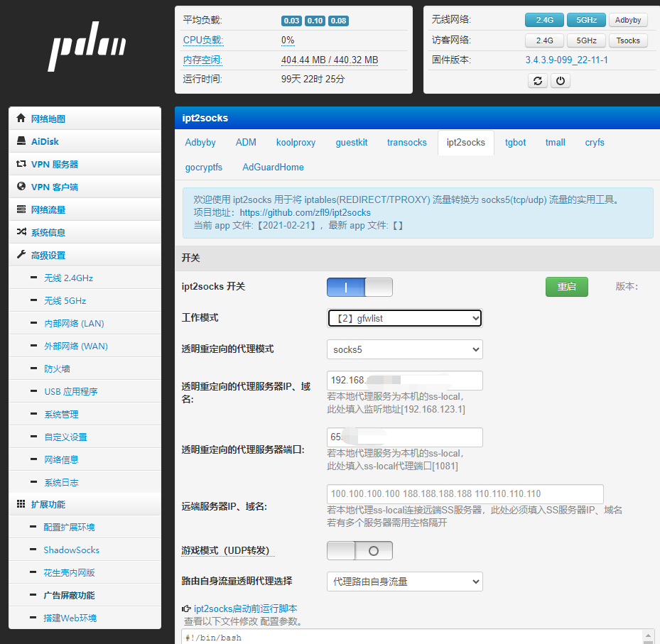Click the Adbyby shortcut button
This screenshot has width=660, height=644.
[627, 20]
